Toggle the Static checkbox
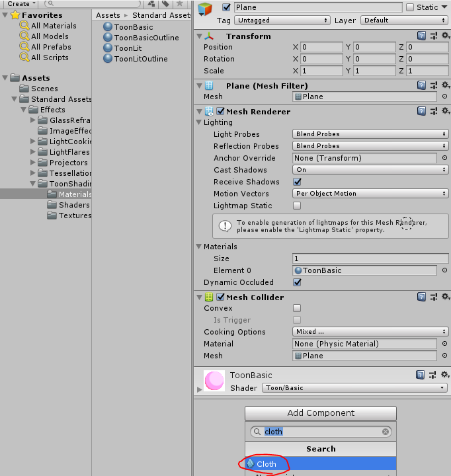Screen dimensions: 451x476 (x=410, y=7)
